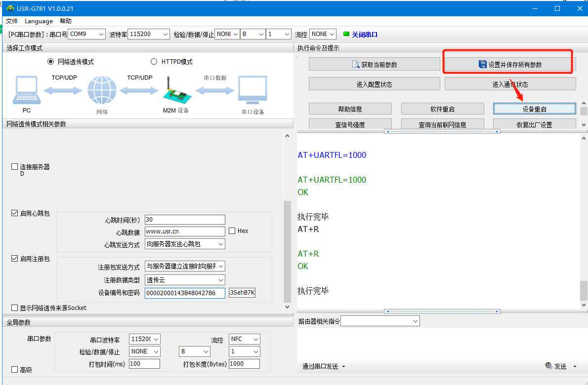Click the globe network icon
The image size is (588, 385).
[x=101, y=90]
